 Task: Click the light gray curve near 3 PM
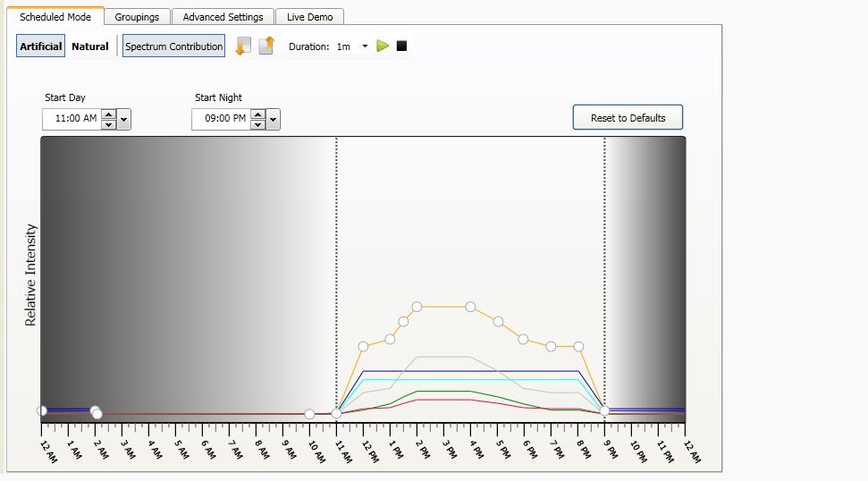[442, 357]
